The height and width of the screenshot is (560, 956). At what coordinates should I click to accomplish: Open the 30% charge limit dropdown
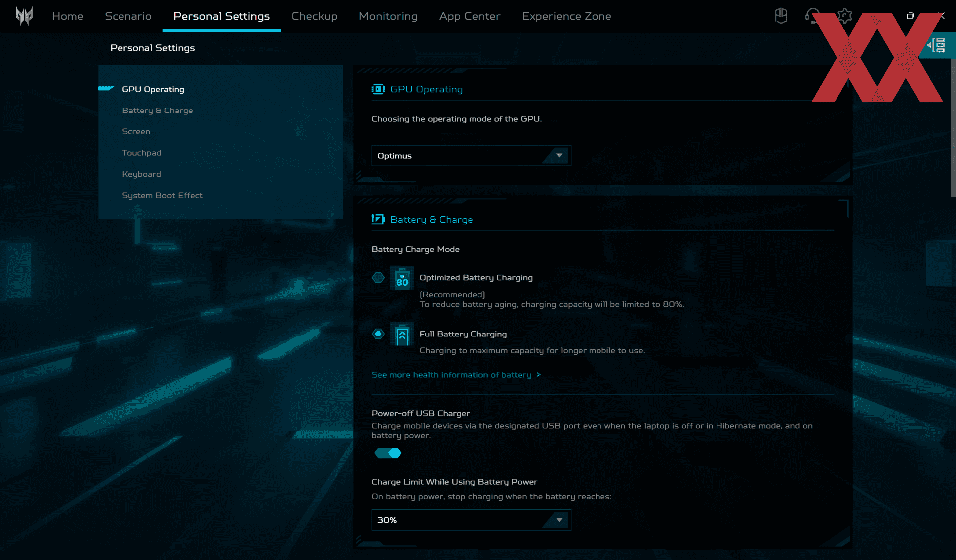(471, 520)
